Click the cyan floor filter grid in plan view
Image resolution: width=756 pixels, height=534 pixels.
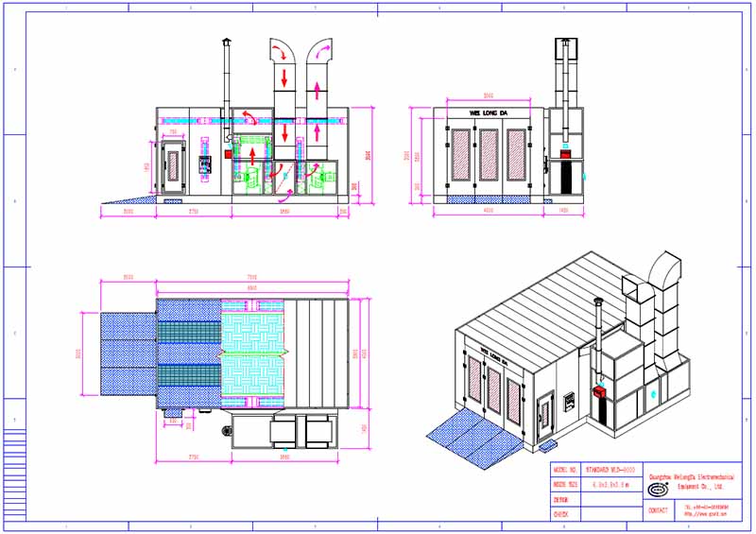pyautogui.click(x=252, y=353)
